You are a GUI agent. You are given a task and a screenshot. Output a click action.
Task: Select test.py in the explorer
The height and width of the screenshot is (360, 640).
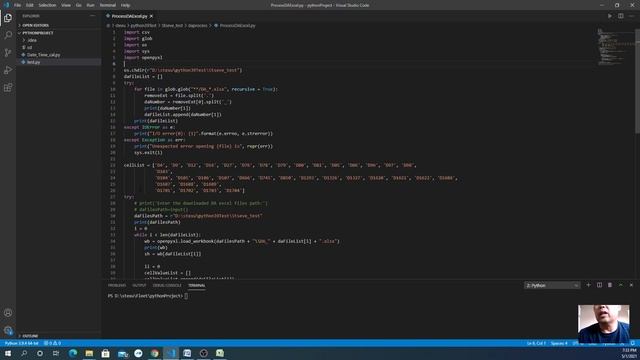(x=33, y=62)
